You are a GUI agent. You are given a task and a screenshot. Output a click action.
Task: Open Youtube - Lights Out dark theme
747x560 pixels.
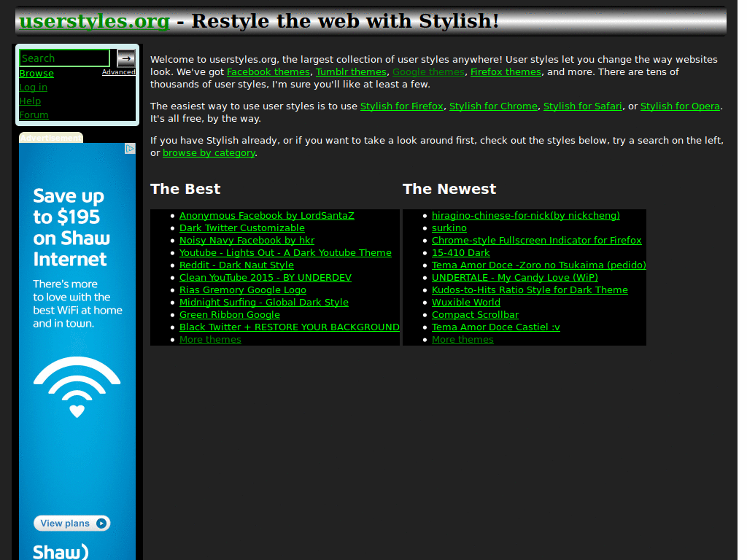[x=285, y=253]
